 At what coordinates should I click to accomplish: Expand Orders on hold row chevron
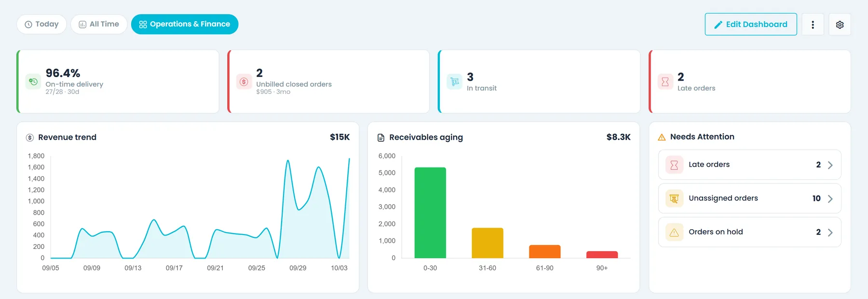[830, 233]
